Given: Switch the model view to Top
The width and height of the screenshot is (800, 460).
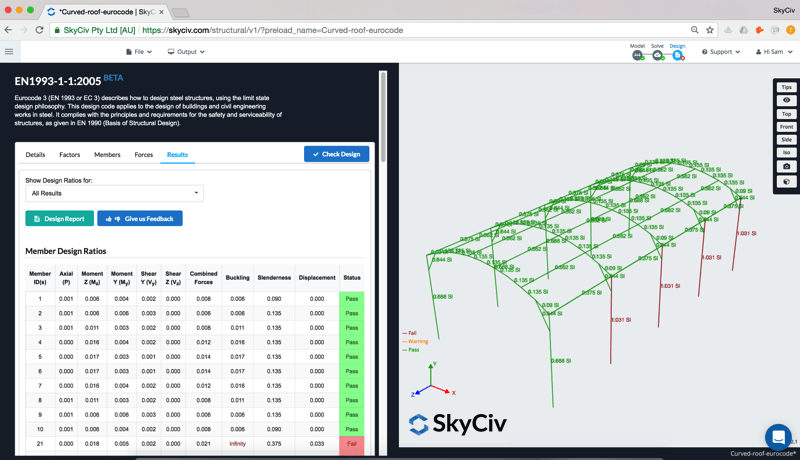Looking at the screenshot, I should (x=786, y=114).
